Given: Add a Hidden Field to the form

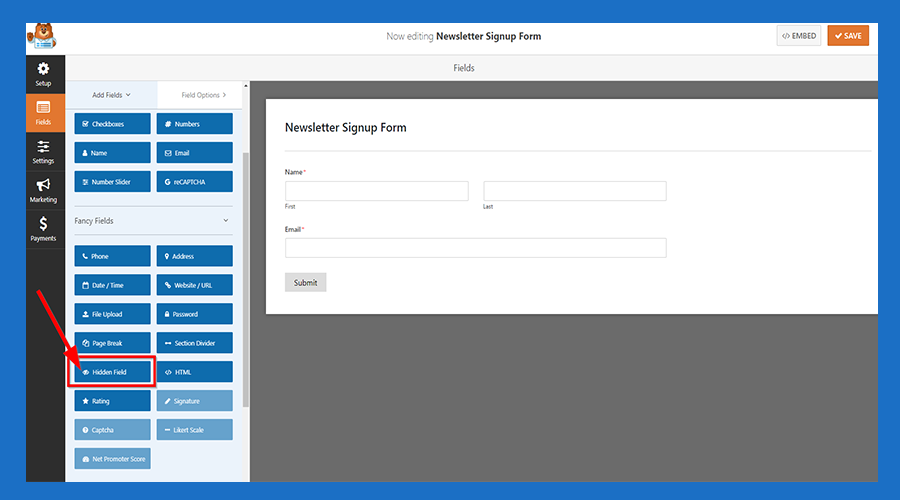Looking at the screenshot, I should (x=112, y=372).
